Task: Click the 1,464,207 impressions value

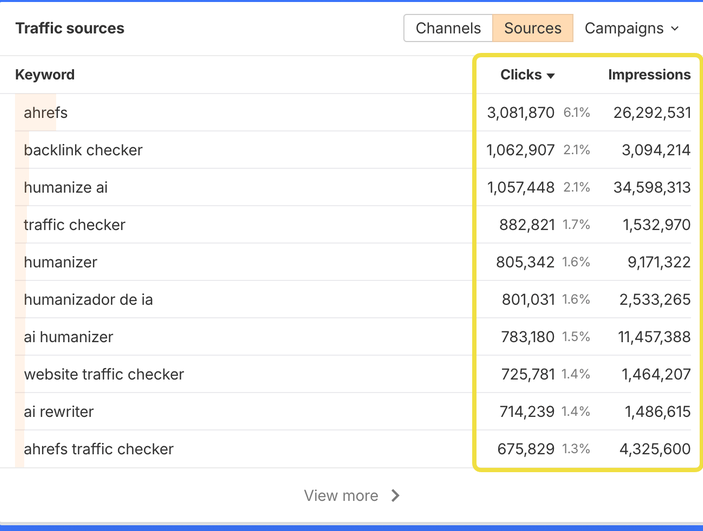Action: click(x=656, y=374)
